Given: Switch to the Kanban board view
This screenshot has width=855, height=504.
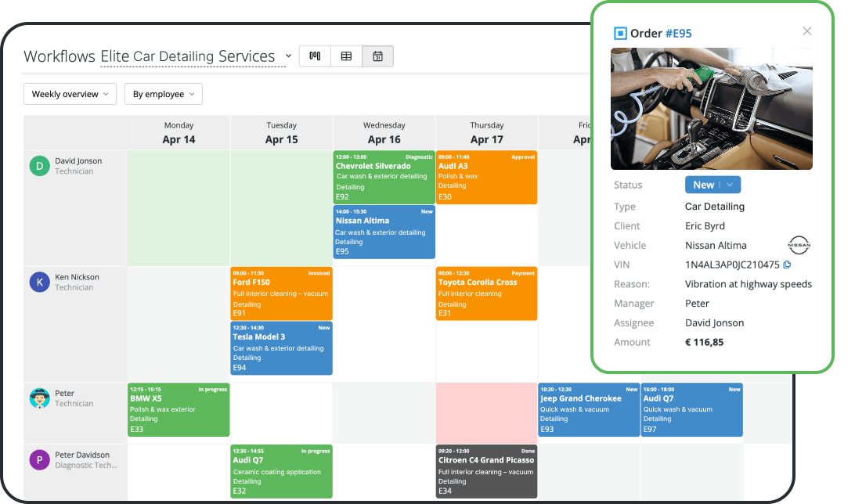Looking at the screenshot, I should coord(314,56).
